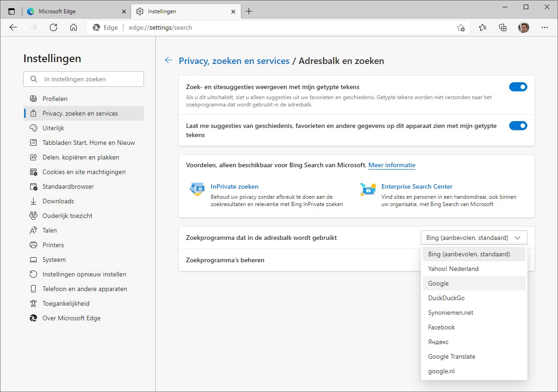This screenshot has height=392, width=558.
Task: Select Яндекс search engine option
Action: (474, 342)
